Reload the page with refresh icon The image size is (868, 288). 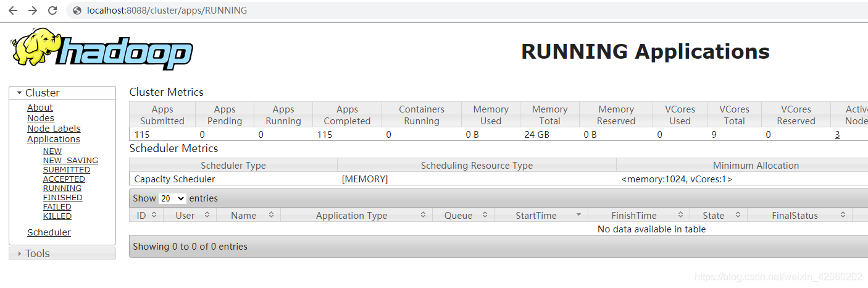point(52,11)
